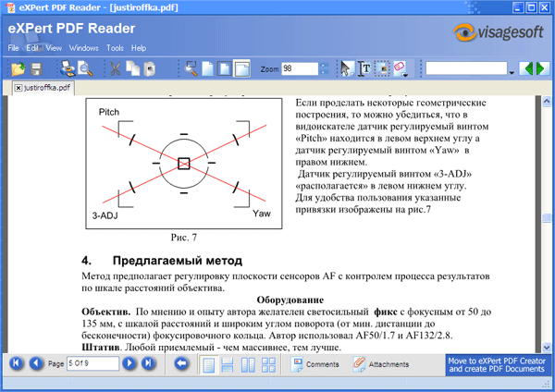Click the visagesoft logo
This screenshot has height=392, width=555.
[x=499, y=32]
